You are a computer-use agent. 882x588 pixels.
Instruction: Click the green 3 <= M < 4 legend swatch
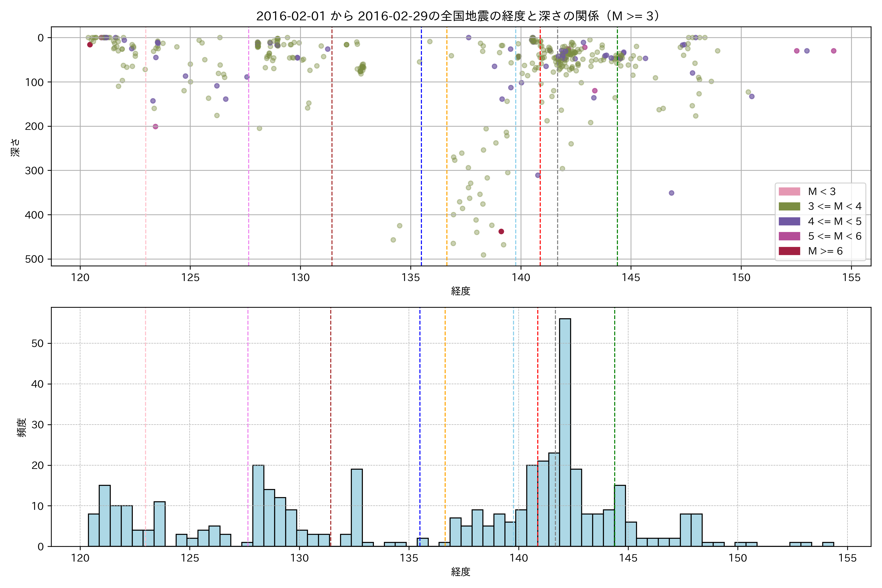[789, 206]
